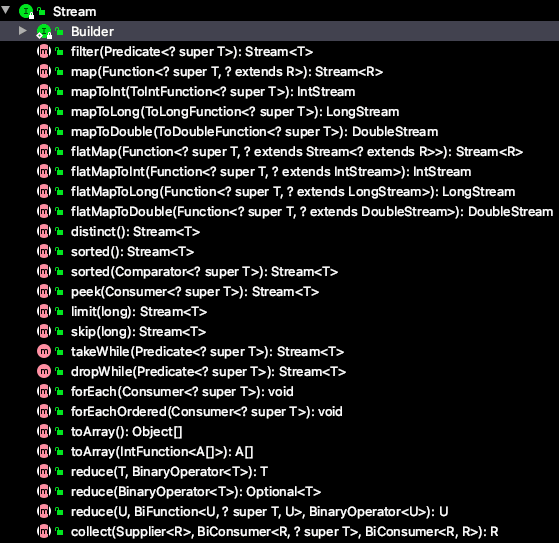Select the sorted(Comparator) method entry
The height and width of the screenshot is (543, 559).
[204, 272]
